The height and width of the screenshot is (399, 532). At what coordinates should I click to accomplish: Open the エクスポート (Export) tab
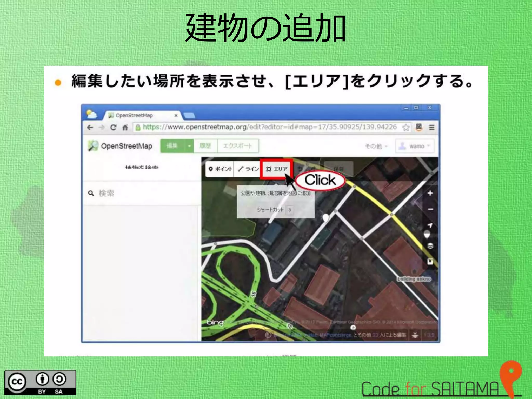pos(238,146)
